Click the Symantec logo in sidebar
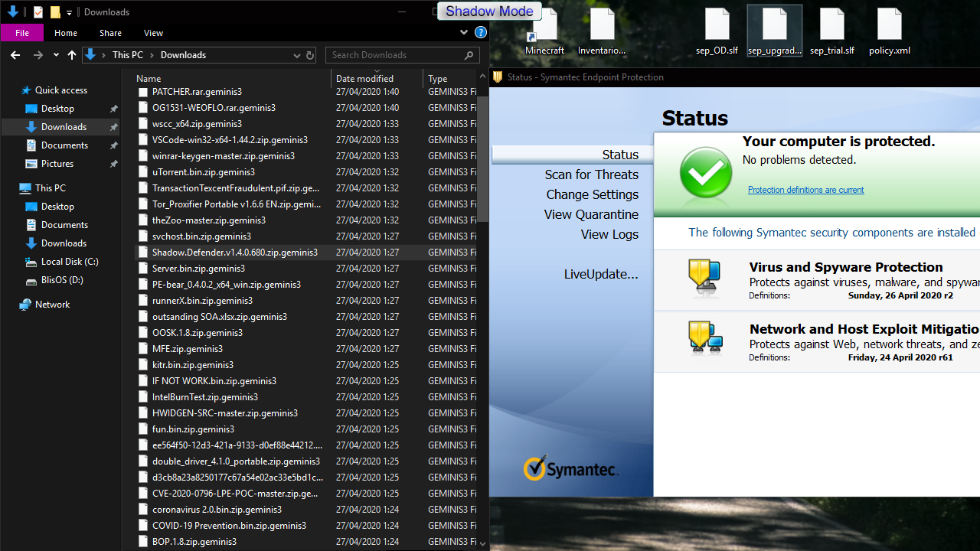 pos(570,468)
